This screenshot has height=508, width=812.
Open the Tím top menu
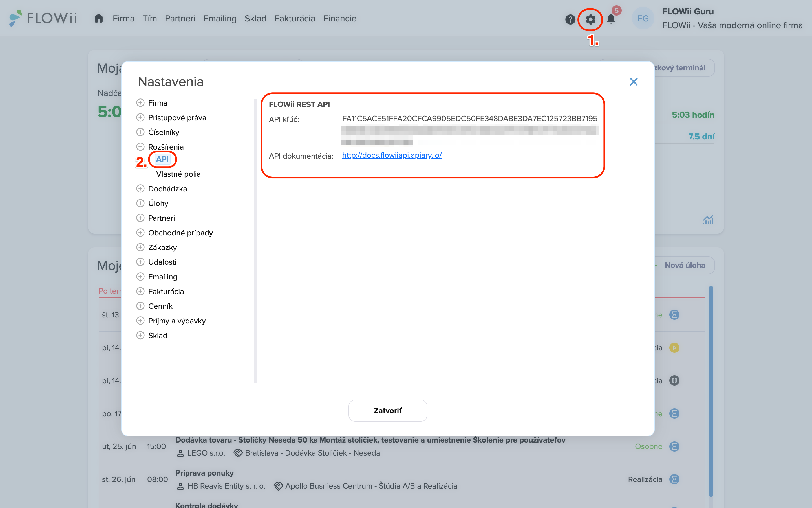tap(150, 18)
